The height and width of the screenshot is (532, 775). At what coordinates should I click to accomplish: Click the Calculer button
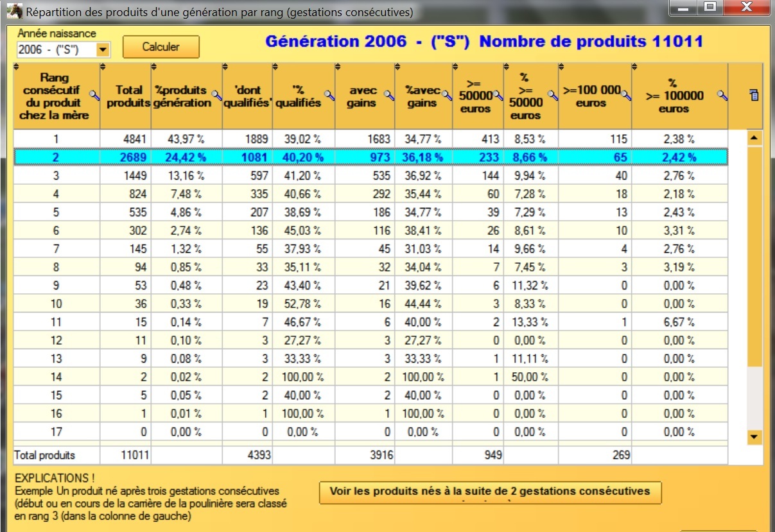click(161, 47)
